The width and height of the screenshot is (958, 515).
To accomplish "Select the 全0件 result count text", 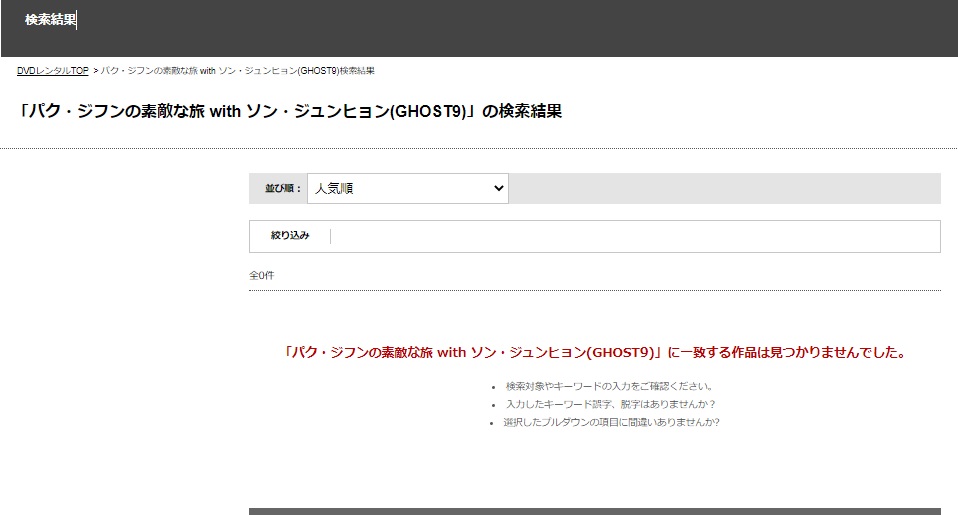I will pos(261,276).
